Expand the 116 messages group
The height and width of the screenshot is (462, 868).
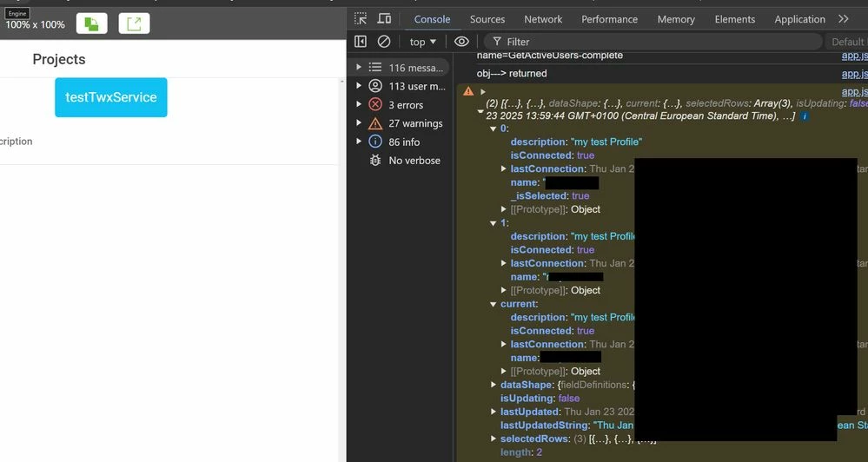click(x=359, y=67)
